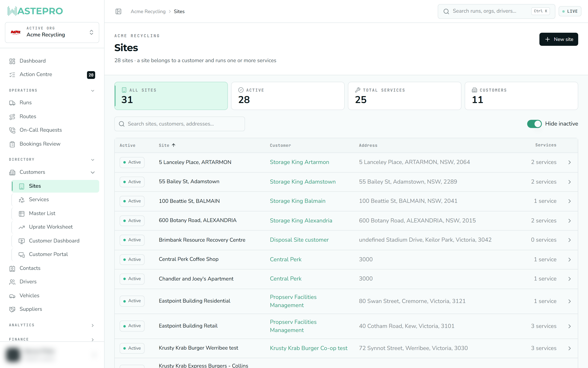Open Bookings Review

tap(40, 144)
